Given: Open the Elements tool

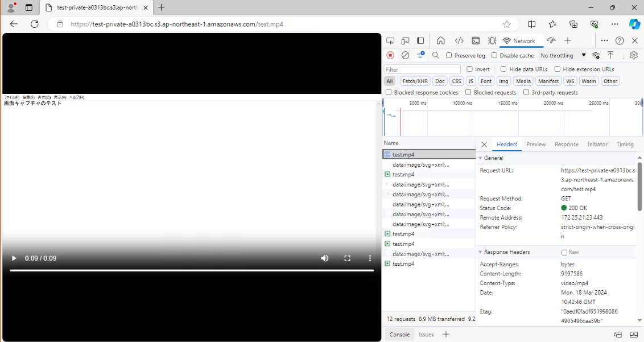Looking at the screenshot, I should point(459,41).
